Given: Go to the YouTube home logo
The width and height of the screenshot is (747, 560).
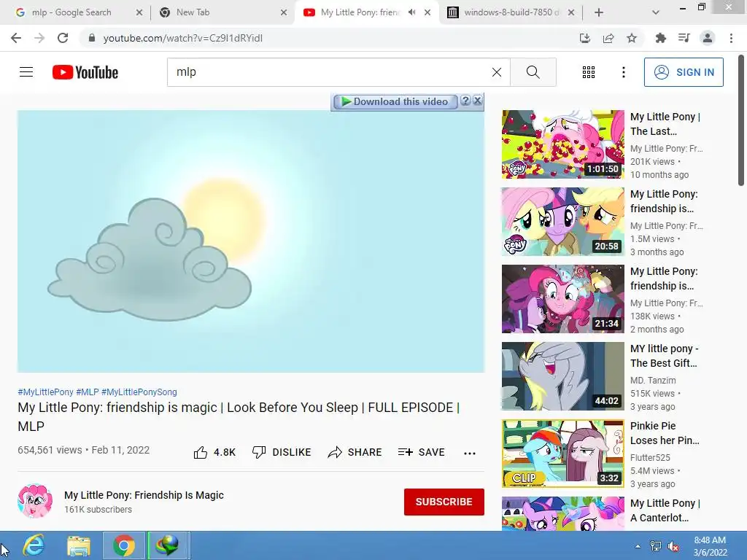Looking at the screenshot, I should point(85,72).
